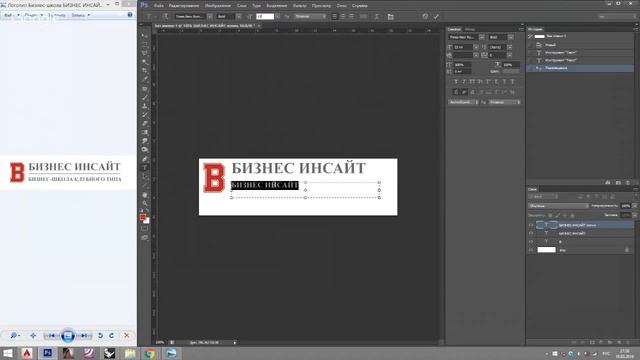The height and width of the screenshot is (360, 640).
Task: Select the Clone Stamp tool
Action: point(144,106)
